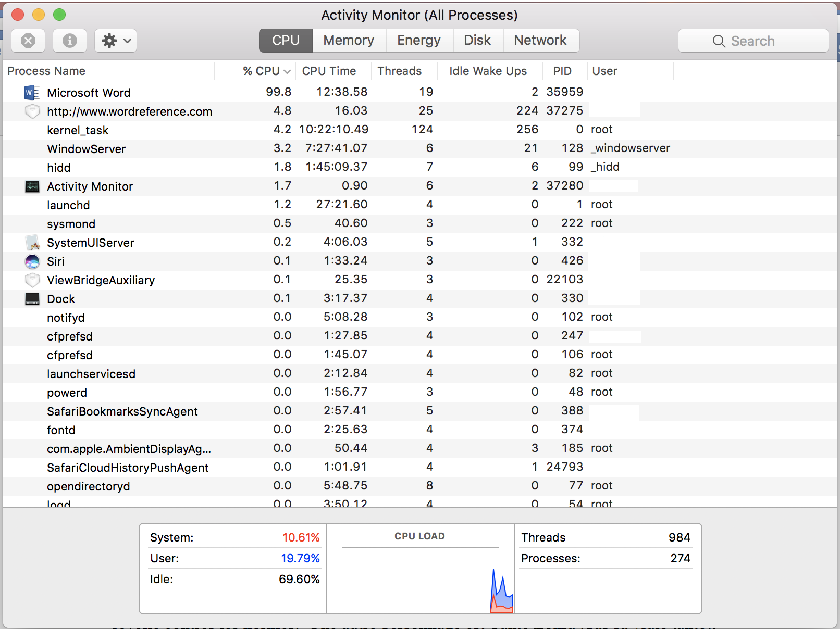Click CPU time 10:22:10.49 for kernel_task

pyautogui.click(x=333, y=130)
